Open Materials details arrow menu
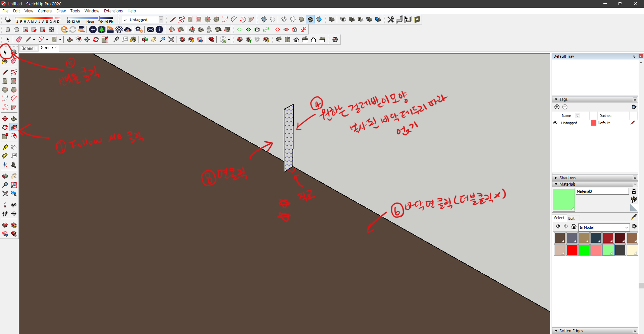This screenshot has width=644, height=334. (x=634, y=226)
